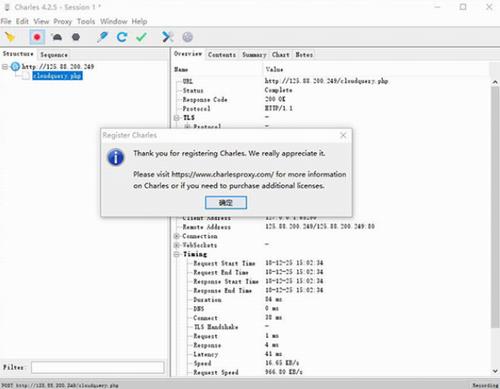
Task: Open the tools wrench icon
Action: pyautogui.click(x=167, y=37)
